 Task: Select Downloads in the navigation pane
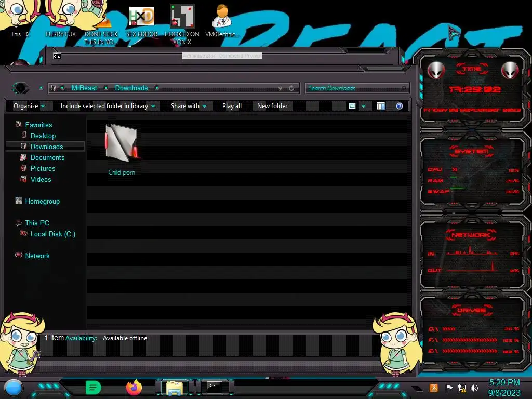[x=46, y=147]
